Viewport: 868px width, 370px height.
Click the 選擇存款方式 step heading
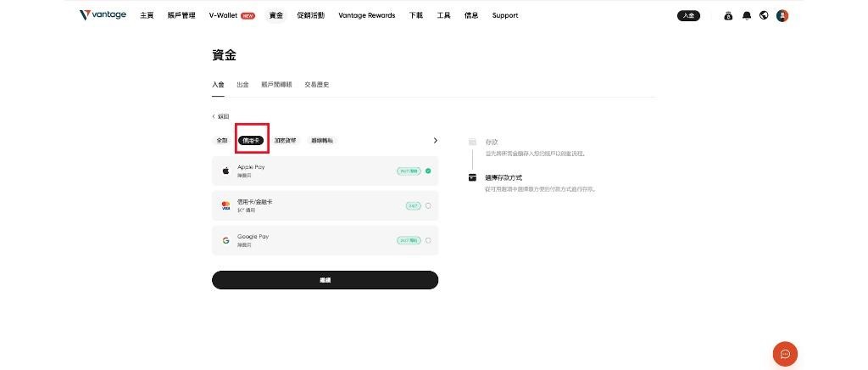(x=504, y=178)
